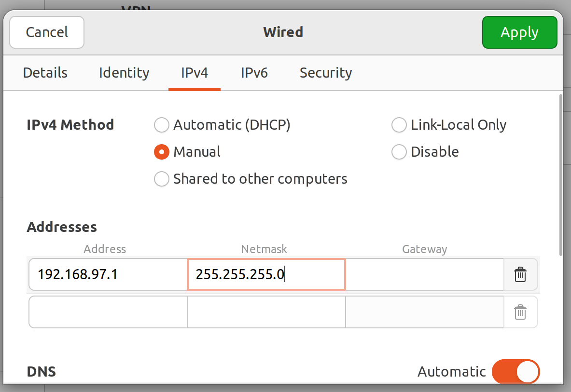Click the trash icon on the empty address row

coord(520,312)
